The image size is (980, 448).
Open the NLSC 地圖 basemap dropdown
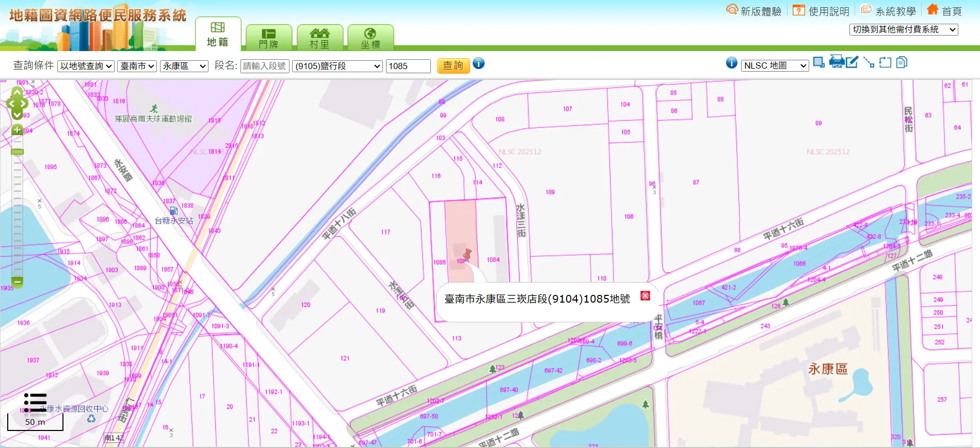(775, 65)
